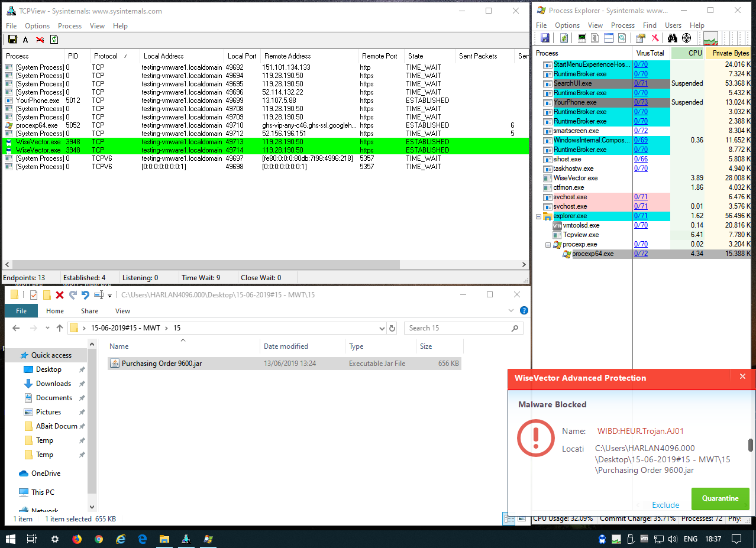Collapse the explorer.exe process tree
The image size is (756, 548).
pos(538,216)
